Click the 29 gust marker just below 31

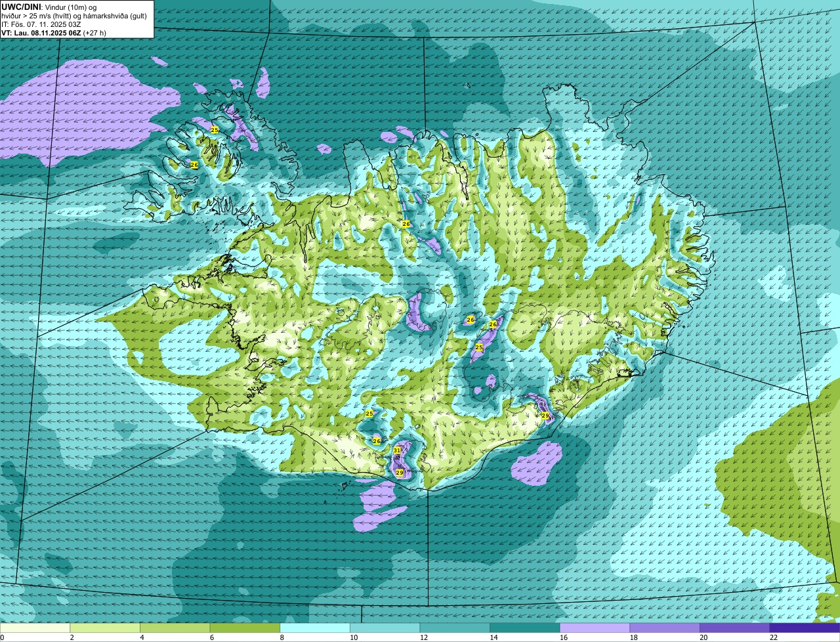pos(400,472)
